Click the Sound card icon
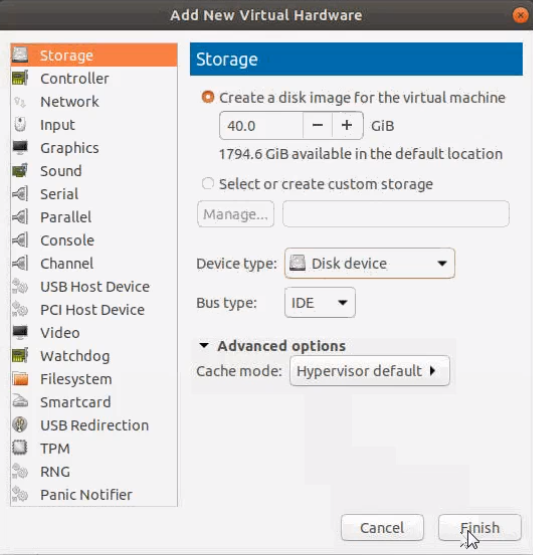Image resolution: width=533 pixels, height=555 pixels. pyautogui.click(x=20, y=171)
